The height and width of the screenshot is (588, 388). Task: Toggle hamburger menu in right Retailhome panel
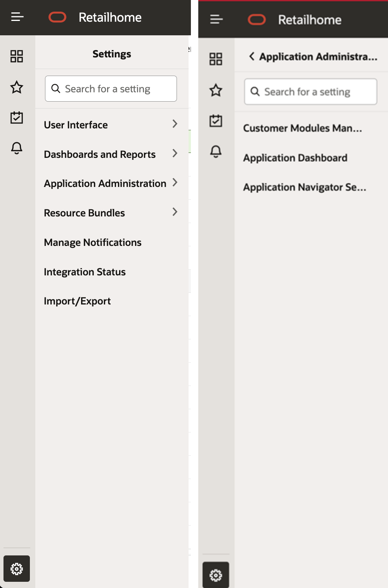coord(217,19)
